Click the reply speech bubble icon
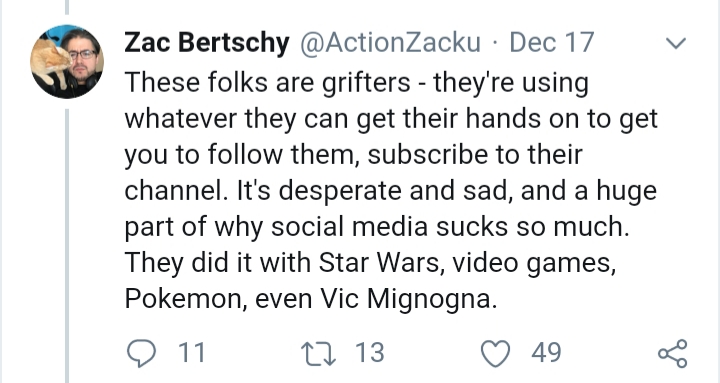720x383 pixels. [x=141, y=353]
